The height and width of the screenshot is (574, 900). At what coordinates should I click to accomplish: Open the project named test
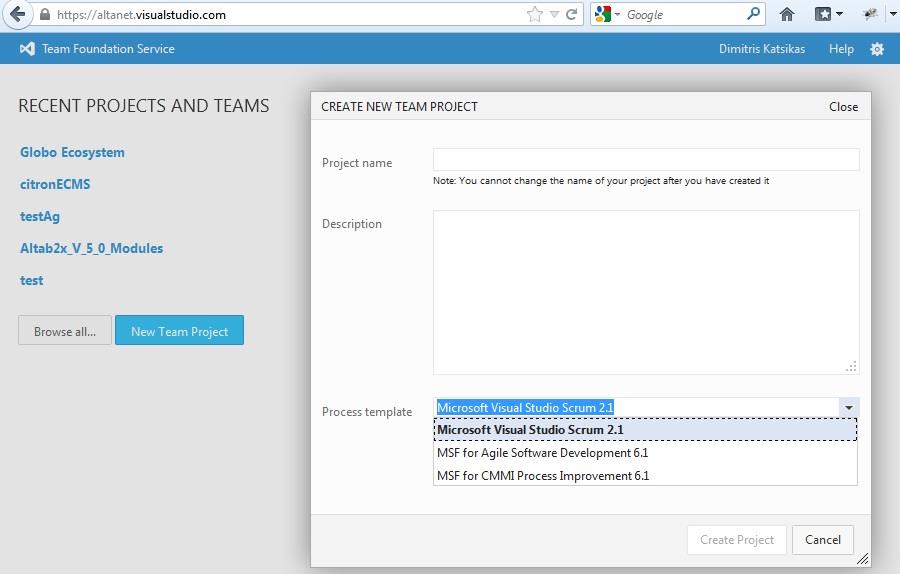(32, 281)
